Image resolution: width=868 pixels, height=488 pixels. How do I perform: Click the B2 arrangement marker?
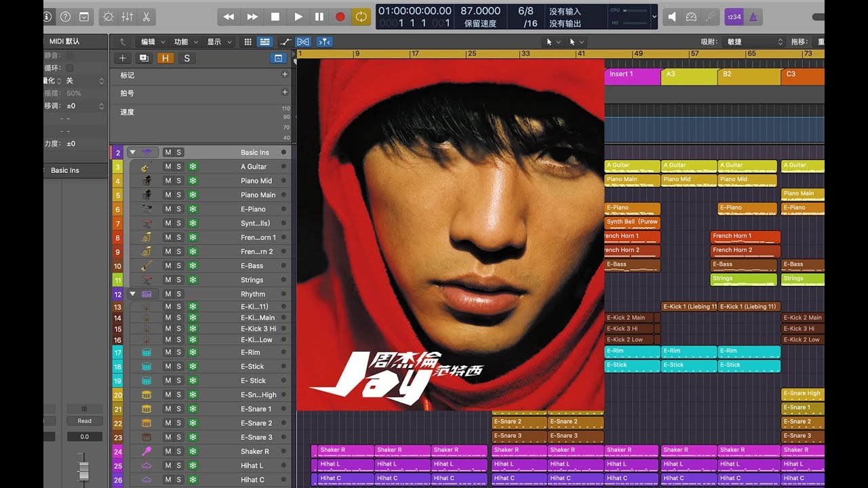coord(749,77)
